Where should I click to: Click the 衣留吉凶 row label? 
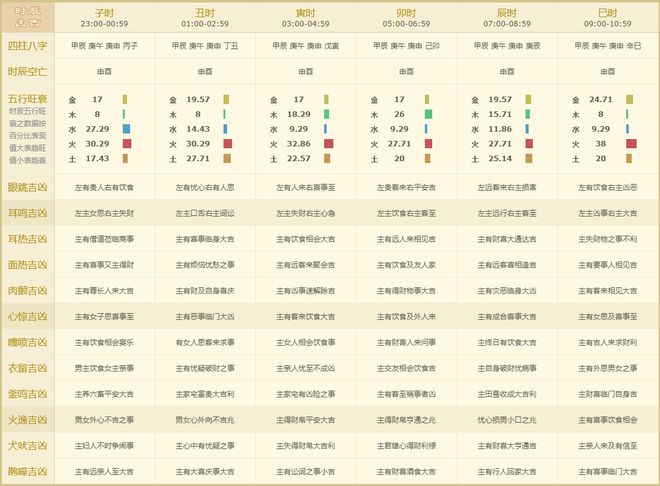27,368
